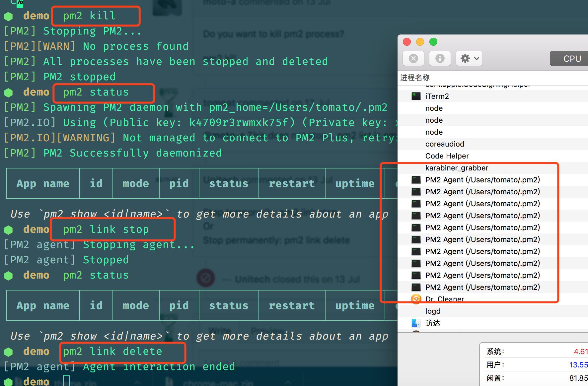
Task: Select the Code Helper process row
Action: coord(493,156)
